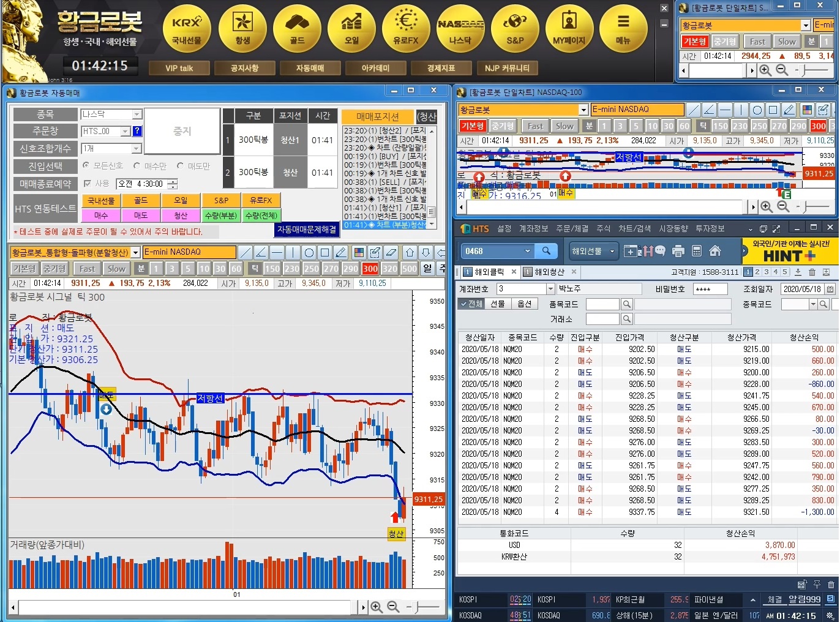This screenshot has width=840, height=622.
Task: Select the 모든신호 radio option
Action: (x=86, y=165)
